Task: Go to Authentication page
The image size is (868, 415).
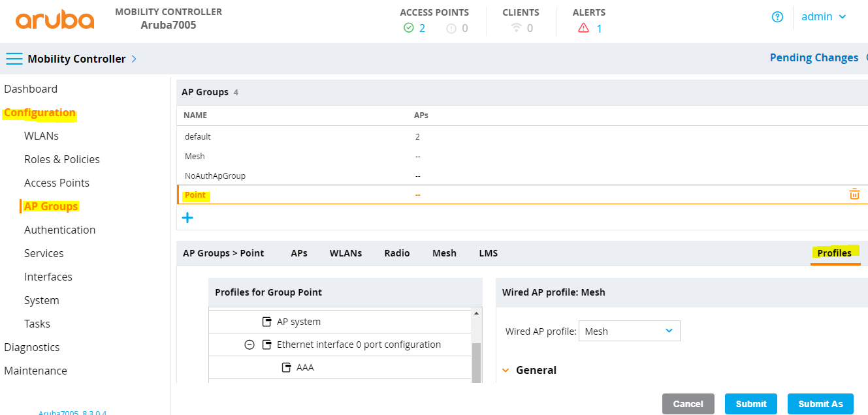Action: (59, 230)
